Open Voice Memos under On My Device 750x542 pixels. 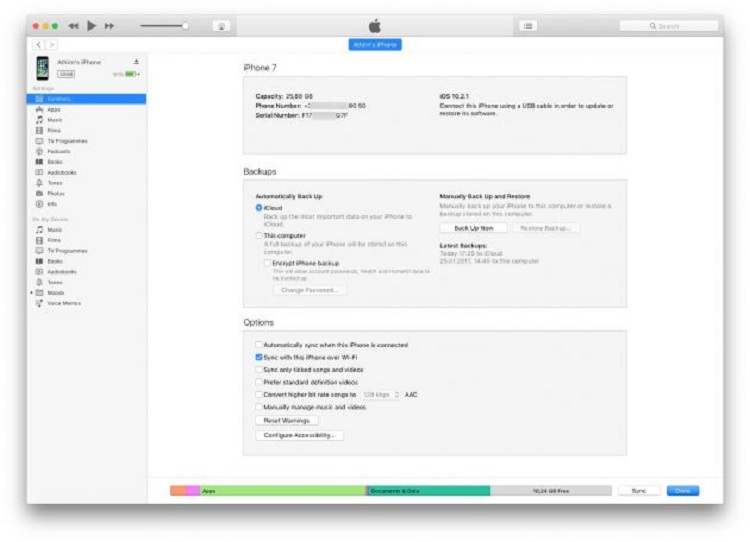pyautogui.click(x=62, y=303)
